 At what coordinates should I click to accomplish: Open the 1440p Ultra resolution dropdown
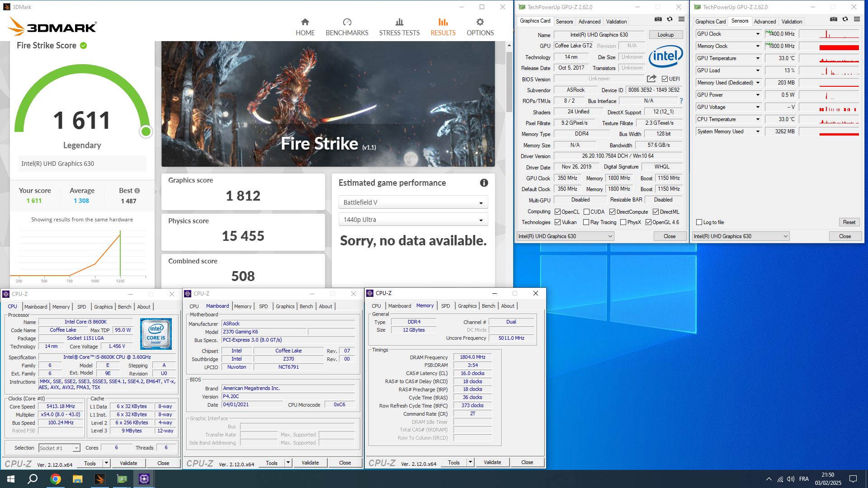(x=413, y=220)
